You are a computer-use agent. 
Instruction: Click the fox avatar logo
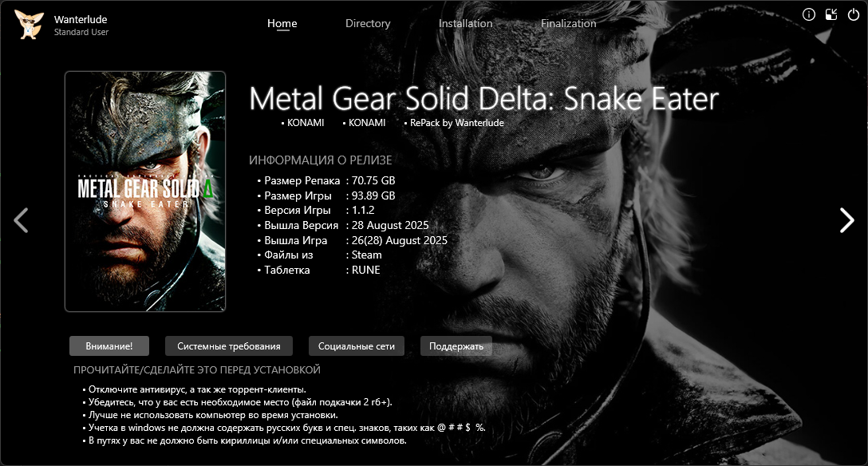tap(28, 25)
